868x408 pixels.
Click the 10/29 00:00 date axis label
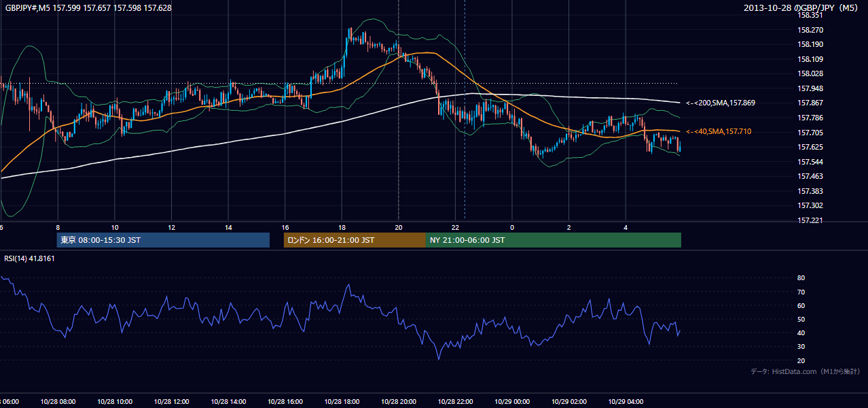click(x=512, y=401)
